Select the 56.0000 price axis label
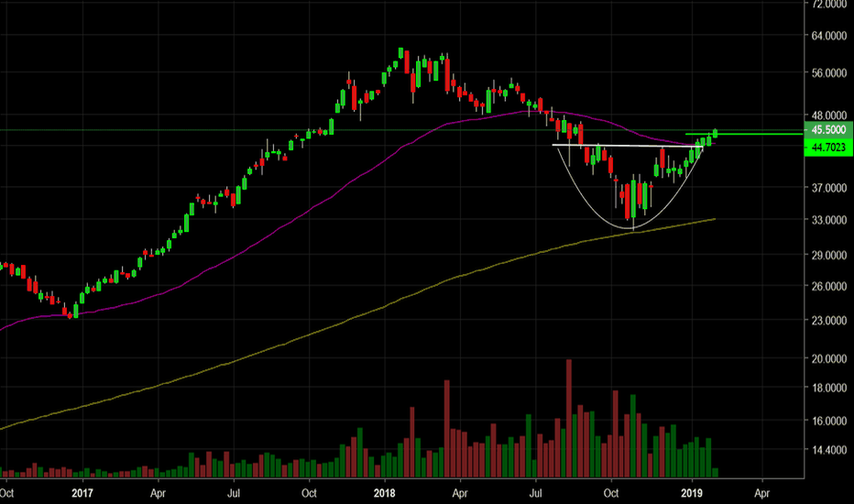 tap(829, 73)
